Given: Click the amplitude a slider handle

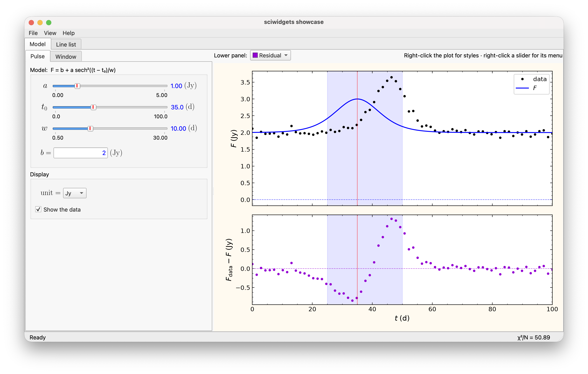Looking at the screenshot, I should (77, 86).
